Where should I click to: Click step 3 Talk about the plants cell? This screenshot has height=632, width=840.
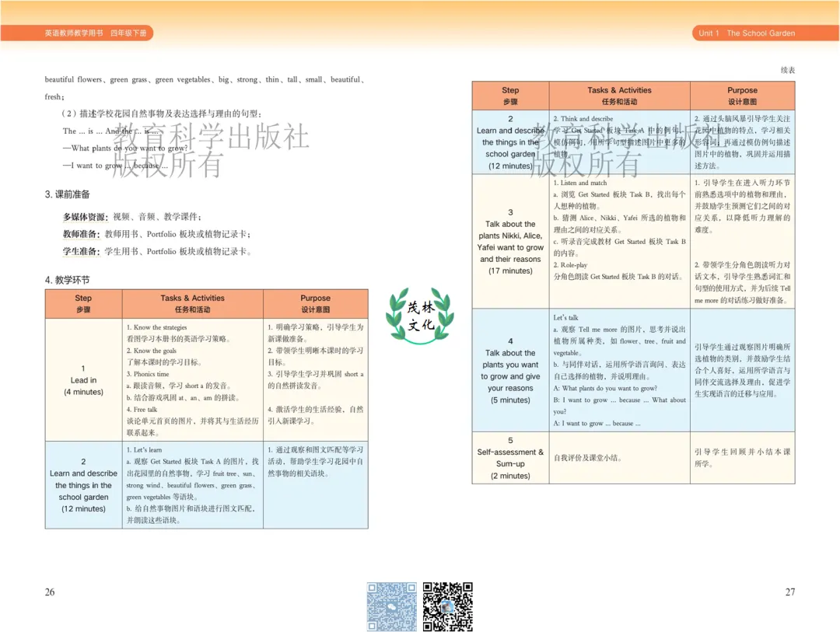point(510,241)
